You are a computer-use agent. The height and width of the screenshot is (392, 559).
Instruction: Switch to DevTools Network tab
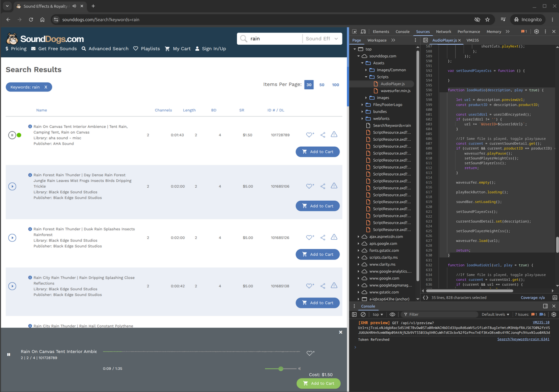coord(443,32)
